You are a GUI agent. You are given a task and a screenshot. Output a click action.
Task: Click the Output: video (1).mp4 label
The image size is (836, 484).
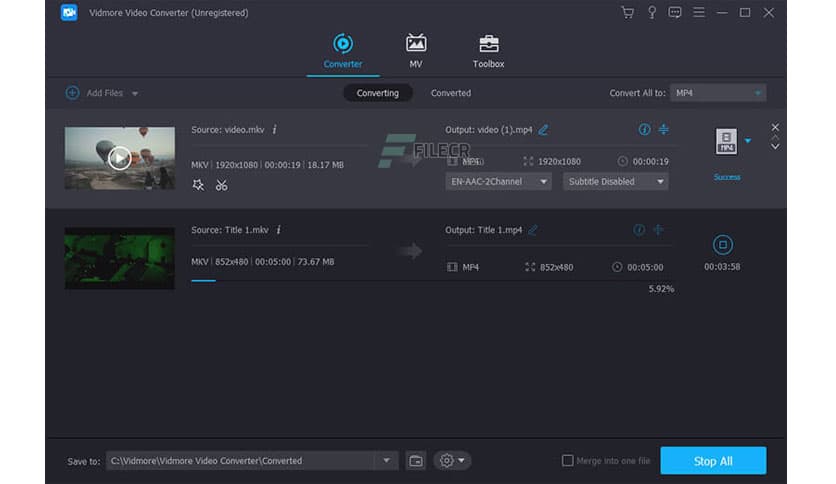pyautogui.click(x=488, y=130)
